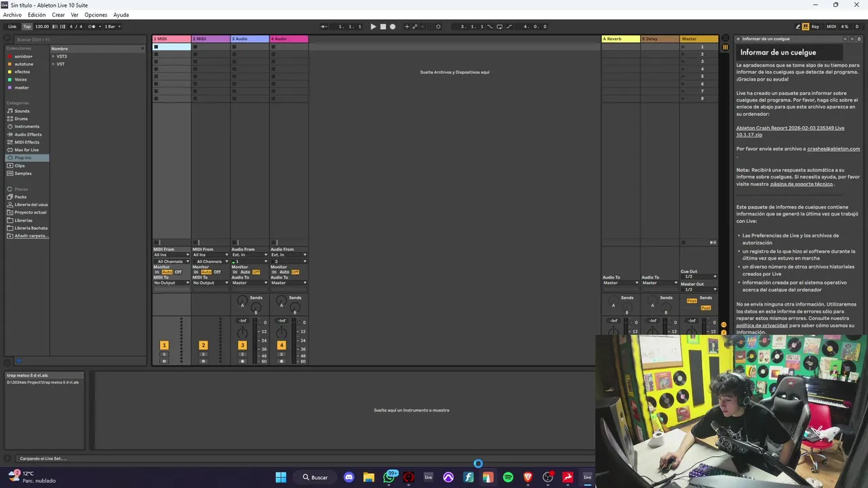
Task: Expand the VST3 folder in browser
Action: pos(54,56)
